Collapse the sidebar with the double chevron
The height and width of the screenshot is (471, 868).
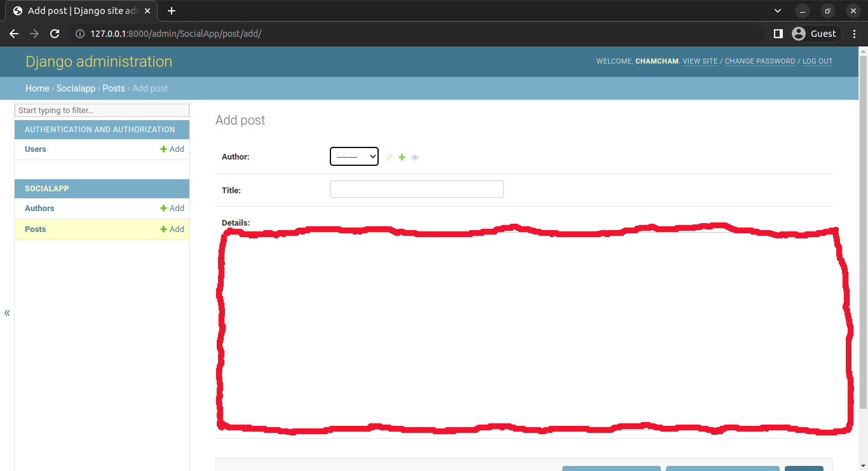7,313
